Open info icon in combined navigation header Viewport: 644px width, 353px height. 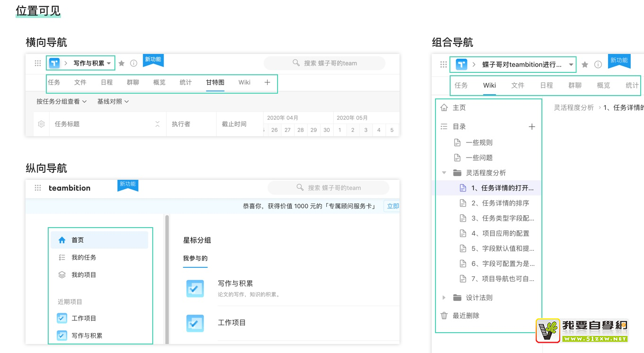tap(598, 64)
